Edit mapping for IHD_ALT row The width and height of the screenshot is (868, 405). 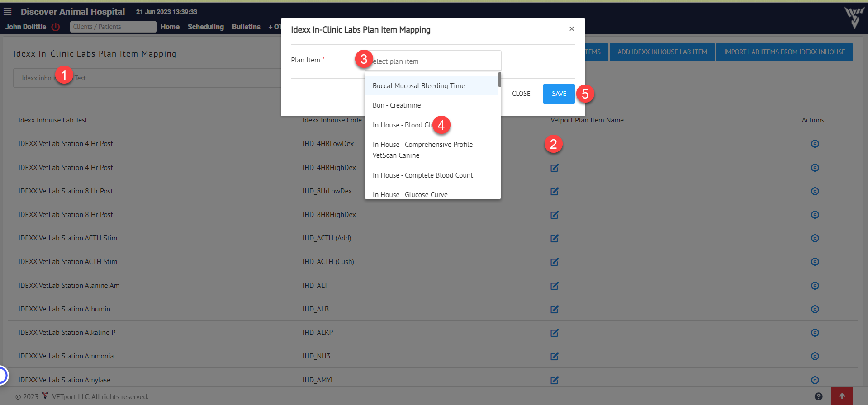(x=555, y=286)
